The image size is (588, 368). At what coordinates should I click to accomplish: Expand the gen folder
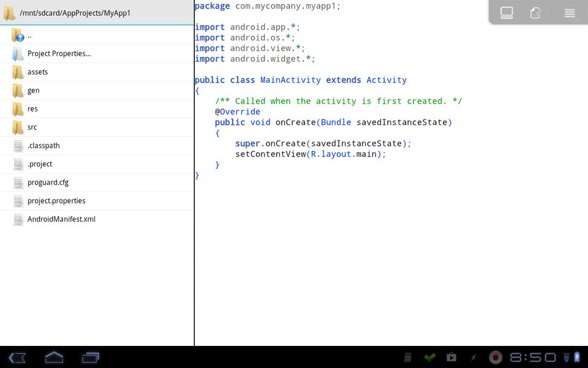click(x=33, y=90)
